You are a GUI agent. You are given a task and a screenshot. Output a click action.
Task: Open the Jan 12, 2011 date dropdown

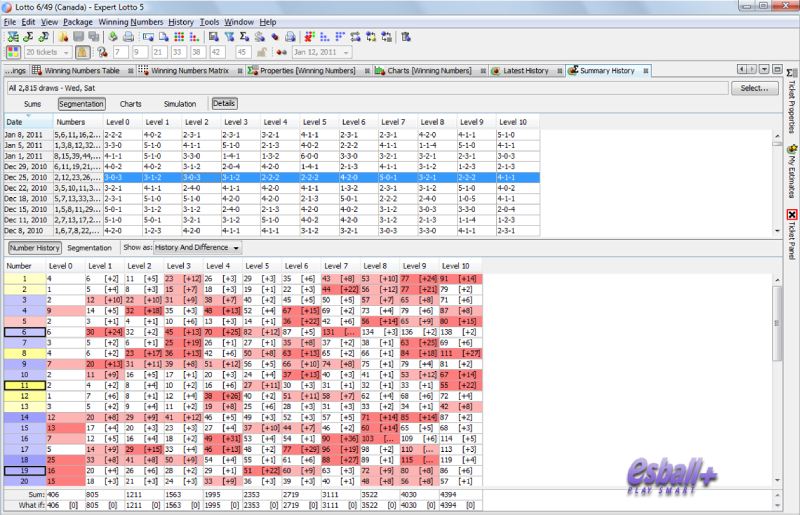[x=321, y=52]
